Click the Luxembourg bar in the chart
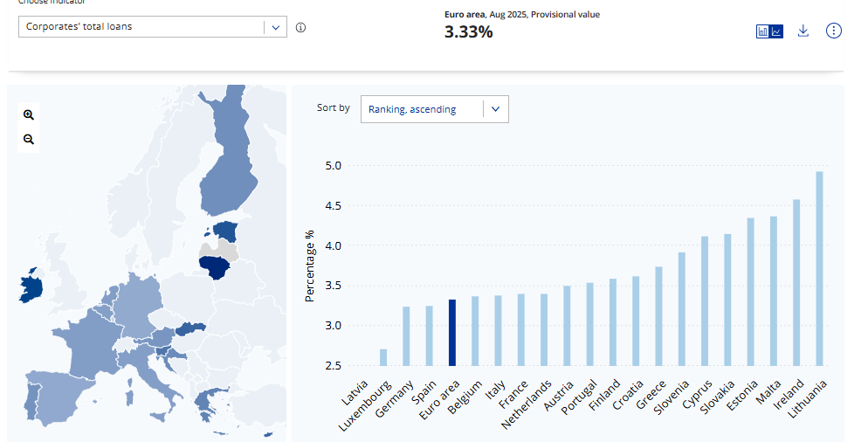 (382, 356)
